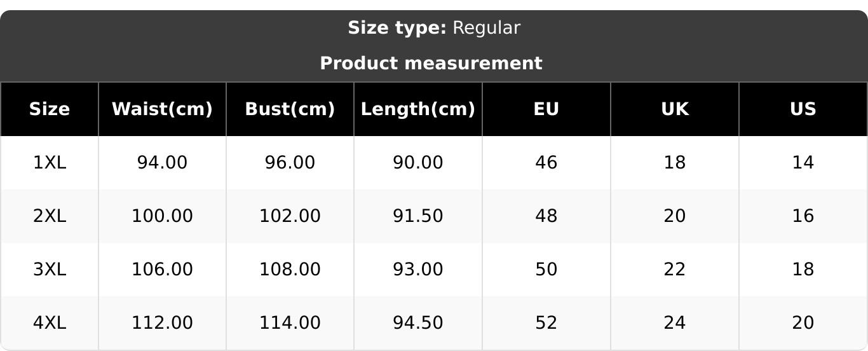868x351 pixels.
Task: Click the Size type: Regular label
Action: (434, 28)
